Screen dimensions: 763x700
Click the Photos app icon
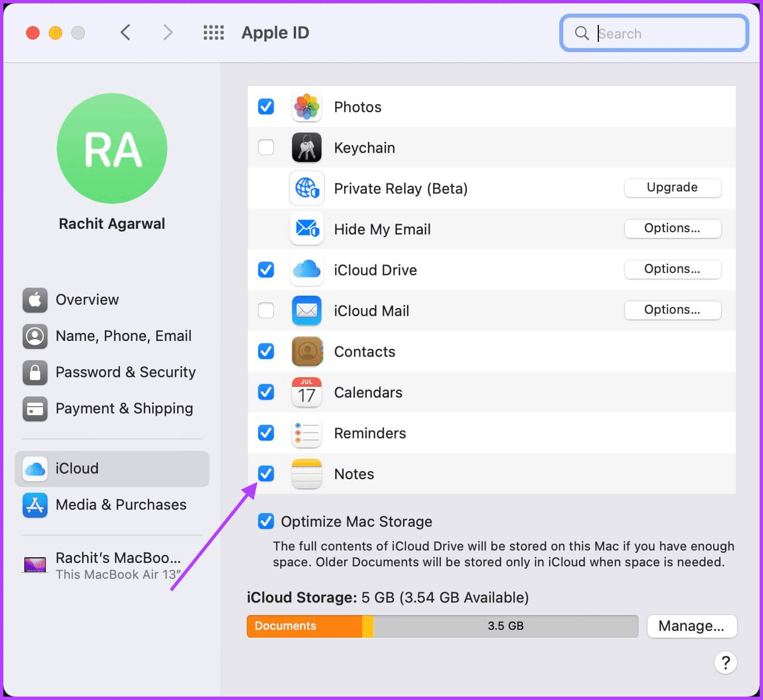[307, 106]
